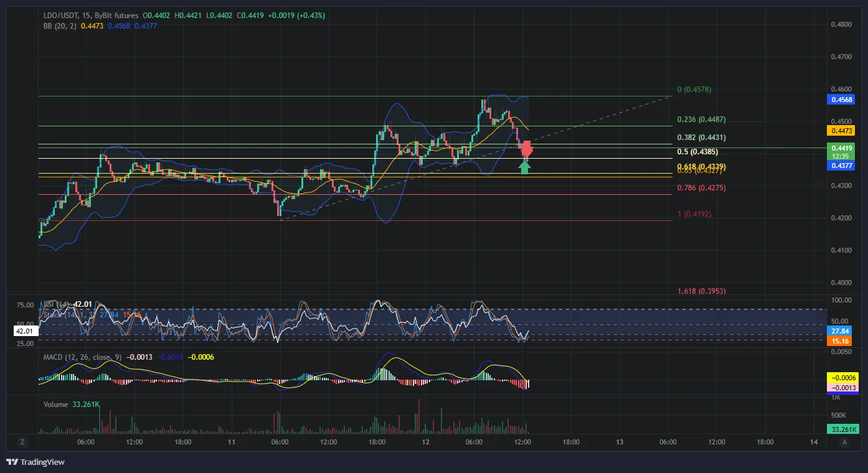This screenshot has width=868, height=473.
Task: Click the orange 0.4473 basis price label
Action: click(x=840, y=131)
